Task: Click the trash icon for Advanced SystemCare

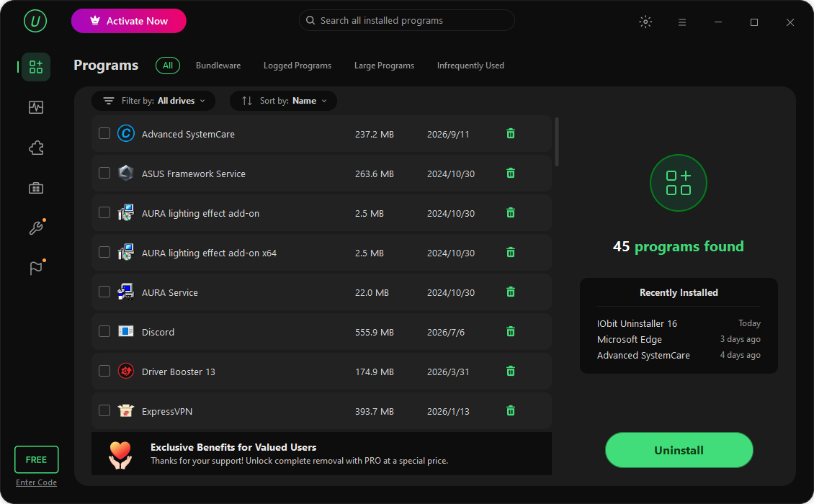Action: click(511, 134)
